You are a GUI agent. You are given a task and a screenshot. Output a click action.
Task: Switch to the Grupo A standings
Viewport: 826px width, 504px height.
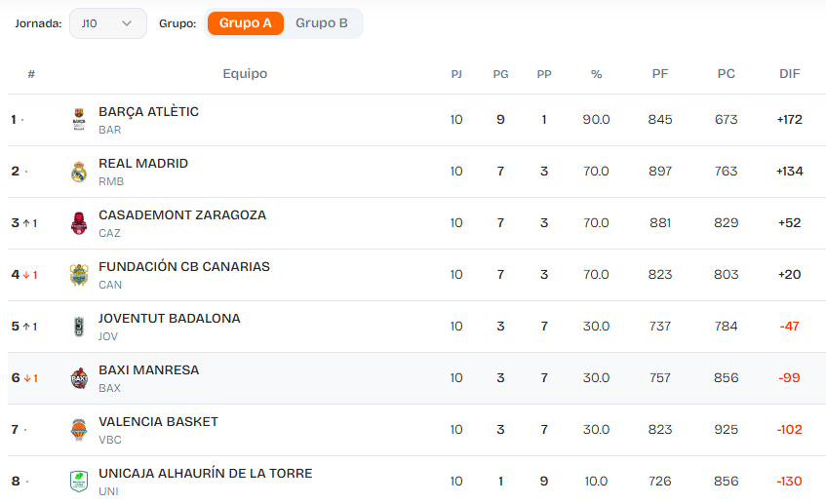(x=245, y=23)
